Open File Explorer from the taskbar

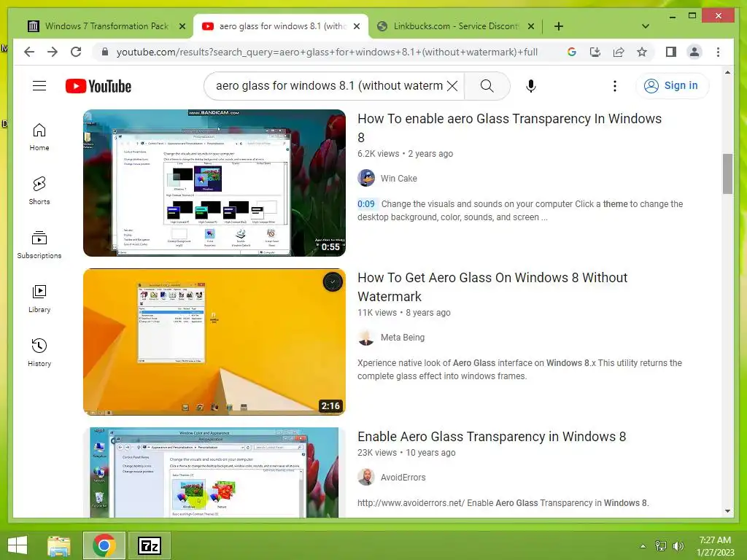58,545
